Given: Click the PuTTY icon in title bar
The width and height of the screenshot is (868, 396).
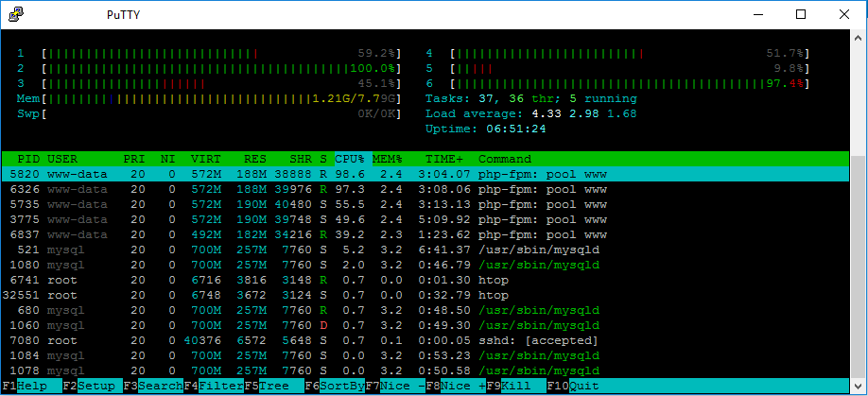Looking at the screenshot, I should point(16,14).
